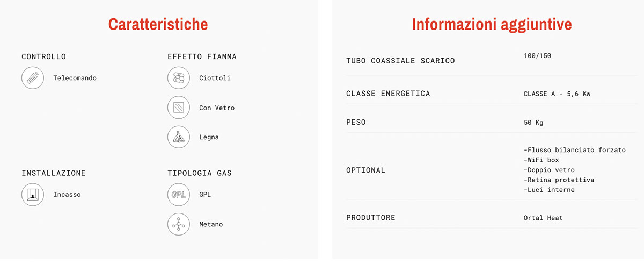Click the GPL gas icon
Screen dimensions: 644x264
[179, 195]
